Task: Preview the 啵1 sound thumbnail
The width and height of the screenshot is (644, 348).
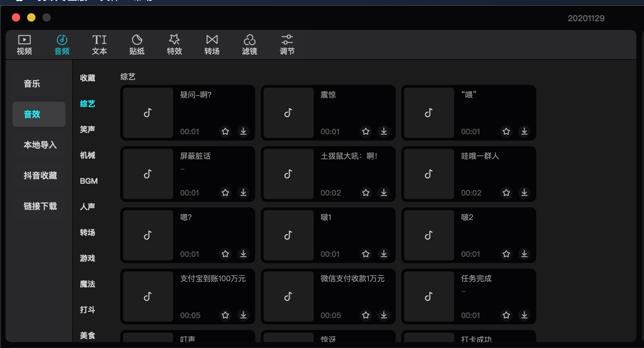Action: click(x=289, y=235)
